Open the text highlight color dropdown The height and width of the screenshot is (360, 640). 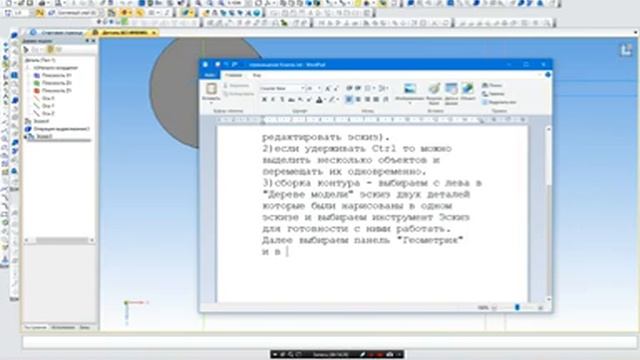[338, 99]
